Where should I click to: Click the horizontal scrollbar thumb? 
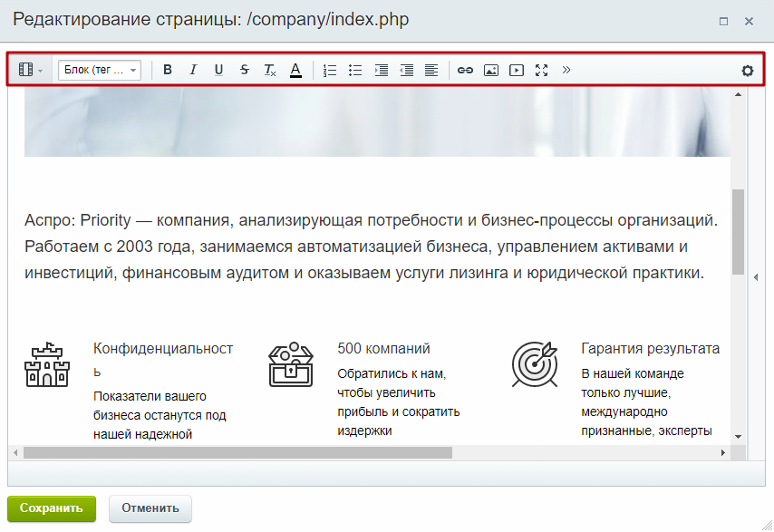point(237,452)
